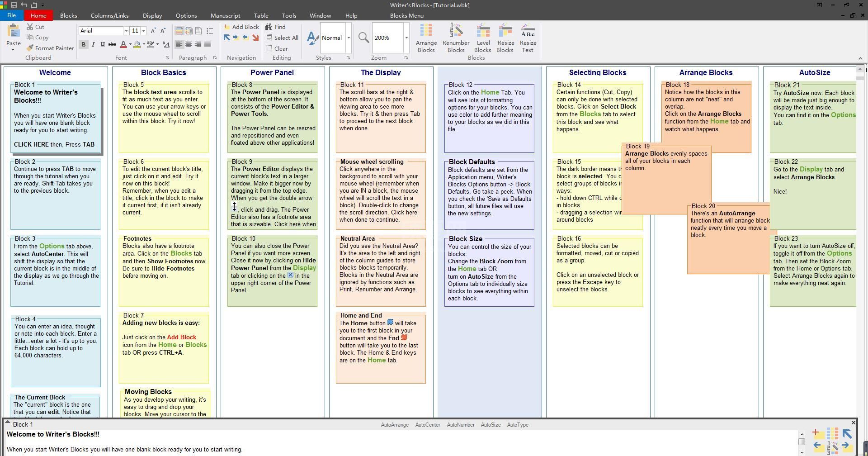Screen dimensions: 868x456
Task: Click the Arrange Blocks ribbon button
Action: [x=426, y=38]
